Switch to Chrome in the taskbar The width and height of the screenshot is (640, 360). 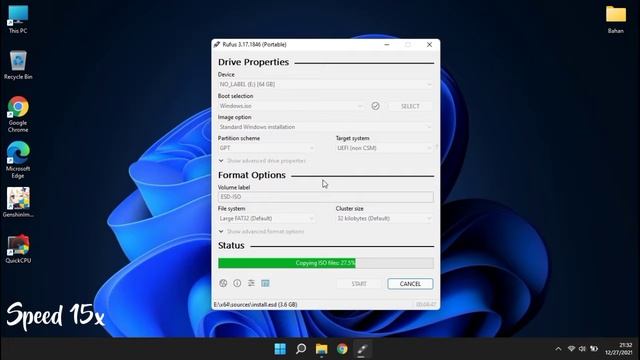coord(342,349)
